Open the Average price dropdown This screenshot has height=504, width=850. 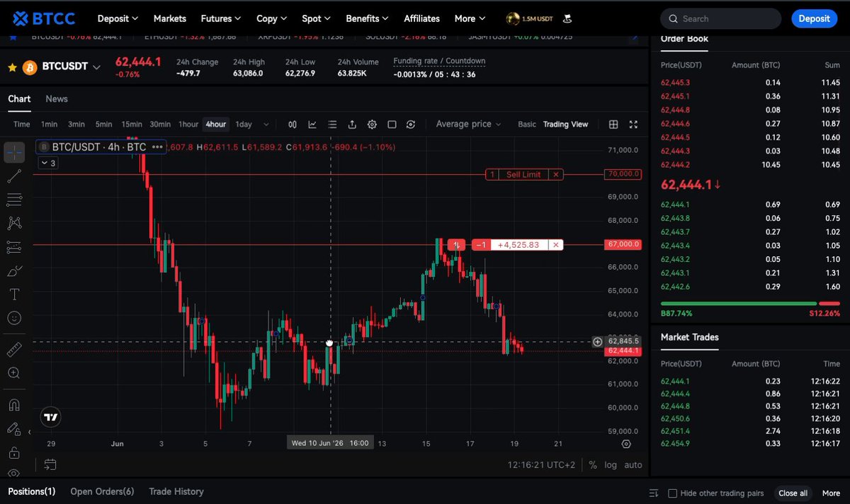(468, 124)
